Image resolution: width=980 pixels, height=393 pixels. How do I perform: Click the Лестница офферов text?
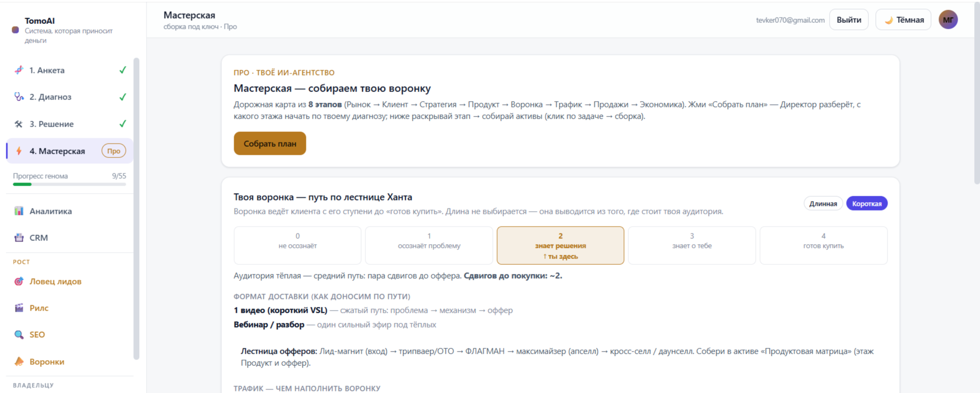click(558, 357)
